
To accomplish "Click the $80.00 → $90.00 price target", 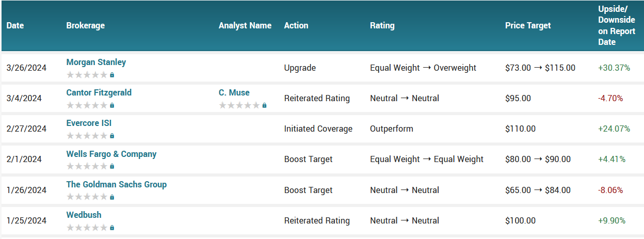I will (x=538, y=159).
